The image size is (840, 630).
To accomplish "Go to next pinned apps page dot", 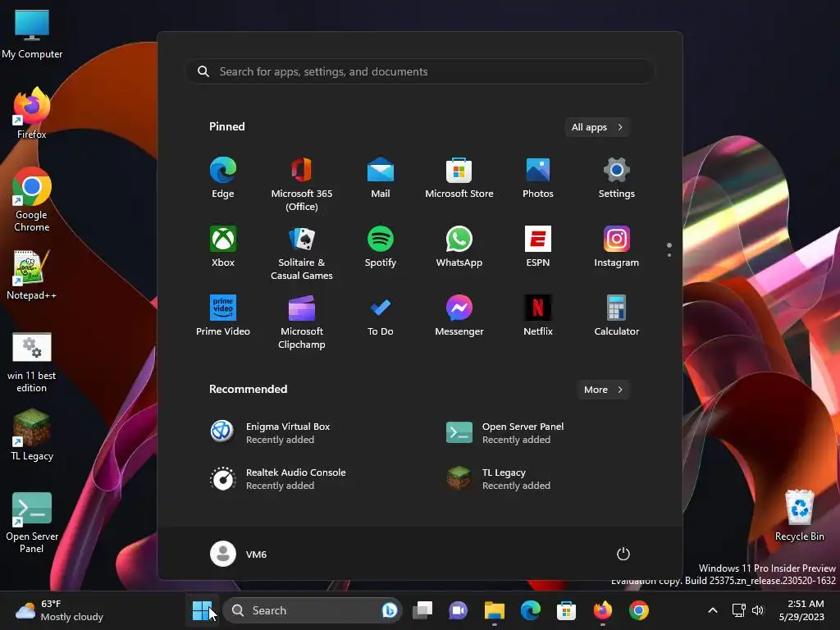I will (669, 255).
